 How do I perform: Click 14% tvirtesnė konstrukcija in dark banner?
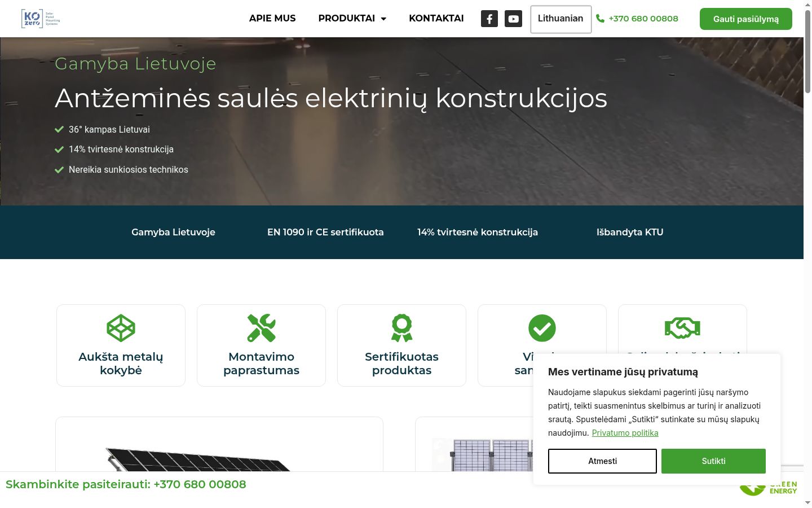pos(478,232)
